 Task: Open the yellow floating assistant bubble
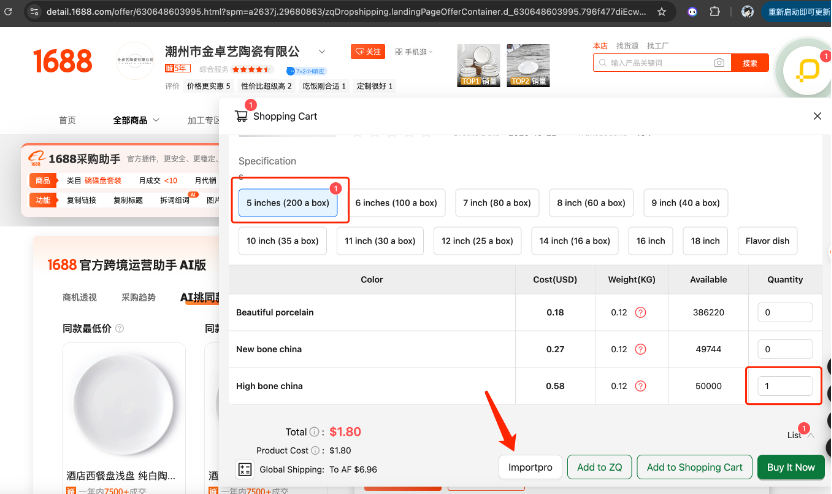tap(807, 70)
